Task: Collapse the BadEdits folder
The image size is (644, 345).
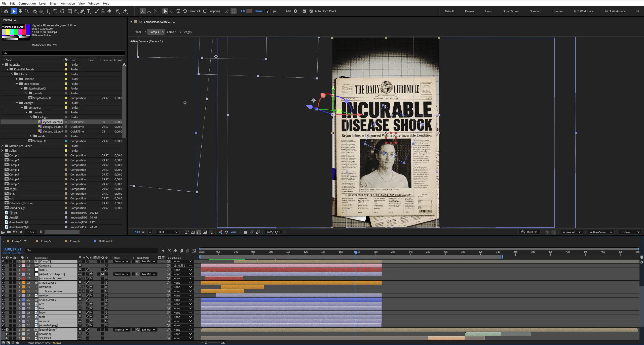Action: tap(3, 65)
